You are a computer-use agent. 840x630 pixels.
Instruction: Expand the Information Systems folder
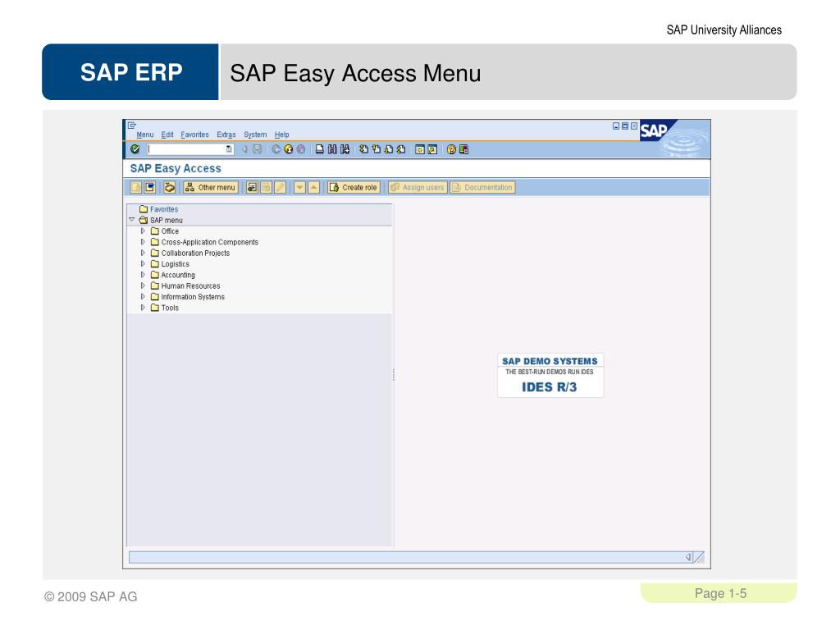143,297
